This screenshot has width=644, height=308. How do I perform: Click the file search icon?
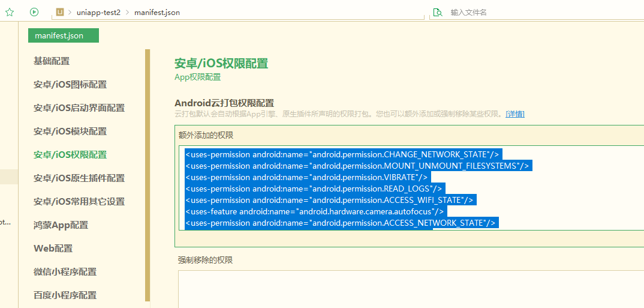(438, 13)
